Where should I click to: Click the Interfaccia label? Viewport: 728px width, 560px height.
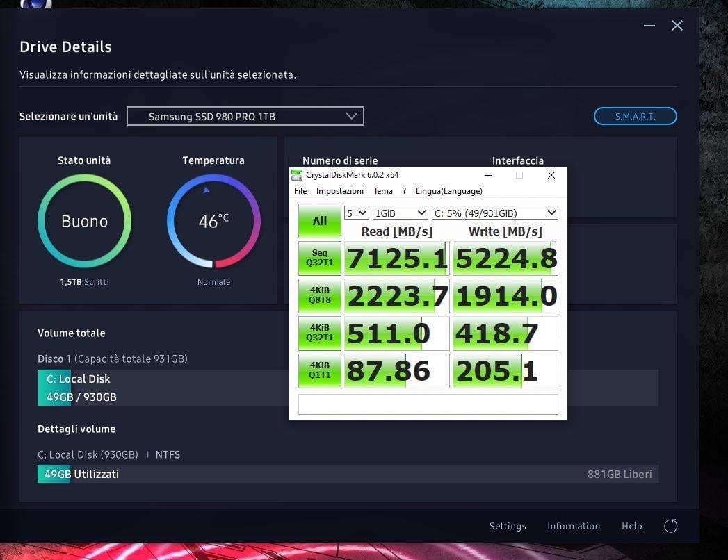(518, 160)
